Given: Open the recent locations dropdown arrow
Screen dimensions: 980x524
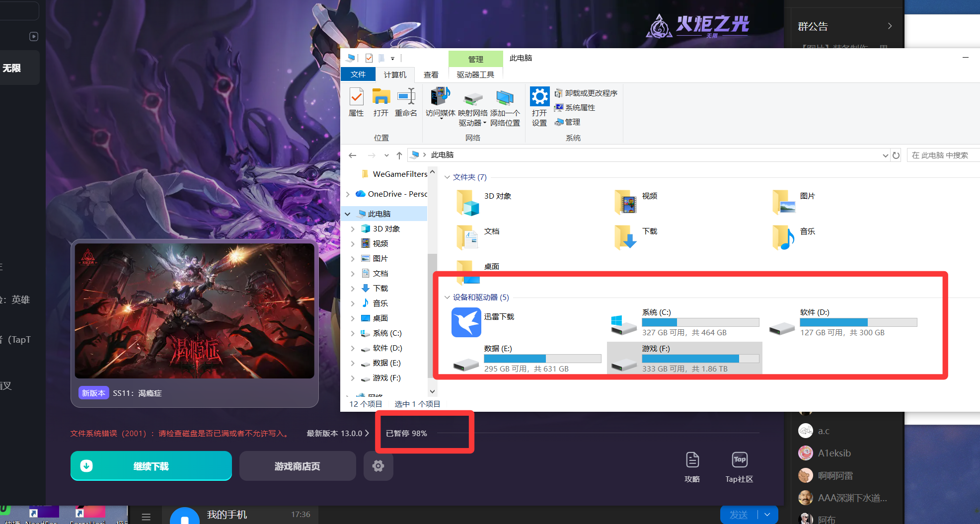Looking at the screenshot, I should click(386, 155).
